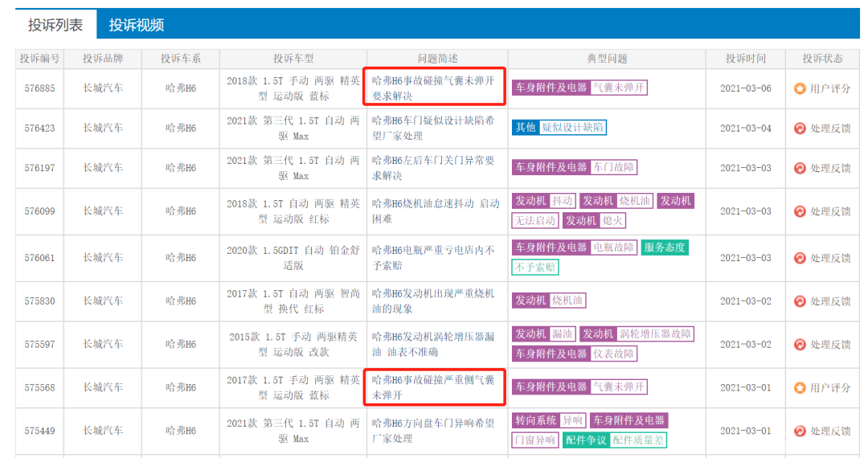Click the 转向系统 异响 tag
This screenshot has width=868, height=458.
[x=549, y=420]
